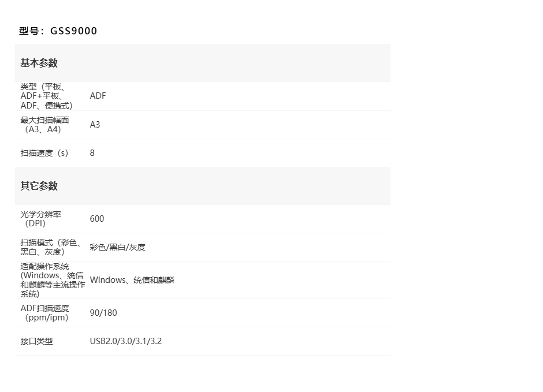Click the GSS9000 model number
The image size is (543, 392).
74,31
